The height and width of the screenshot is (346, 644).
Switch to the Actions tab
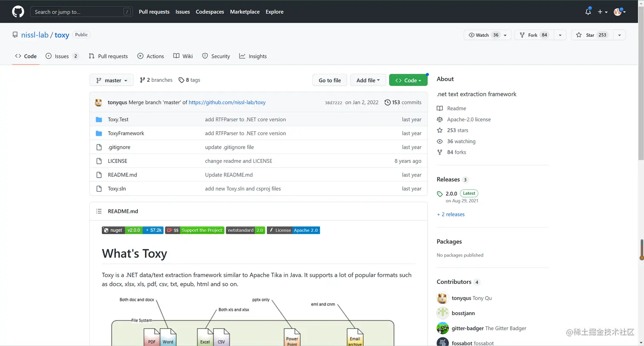pyautogui.click(x=151, y=56)
